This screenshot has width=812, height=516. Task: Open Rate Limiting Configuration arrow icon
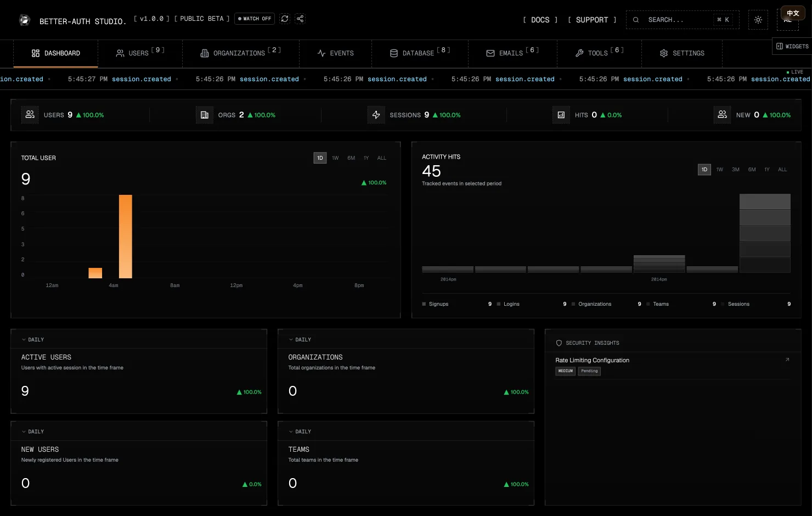pos(787,360)
